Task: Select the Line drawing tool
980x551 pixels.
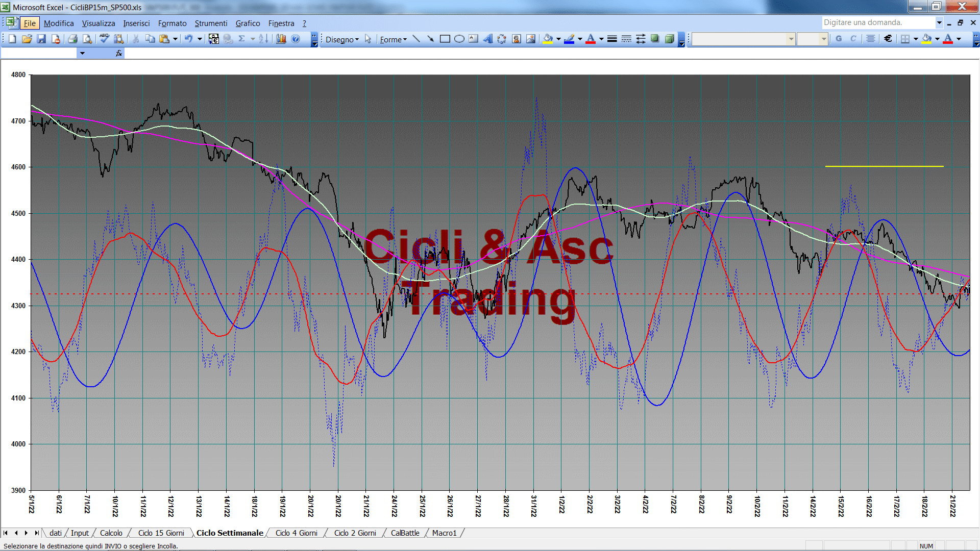Action: [416, 39]
